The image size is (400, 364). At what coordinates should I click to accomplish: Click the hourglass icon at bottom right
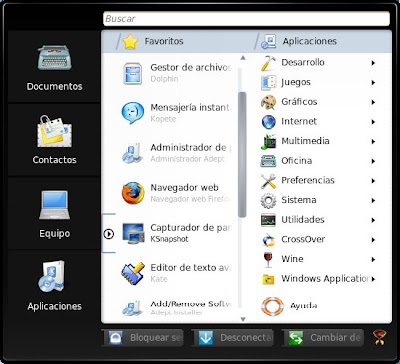tap(379, 337)
